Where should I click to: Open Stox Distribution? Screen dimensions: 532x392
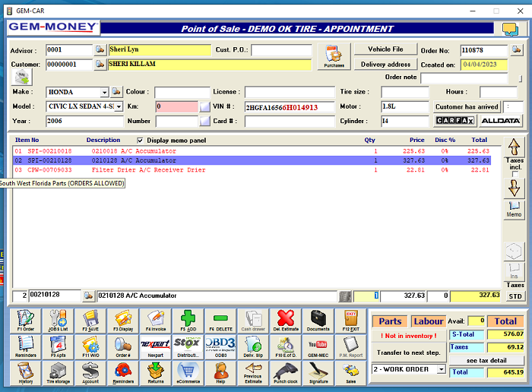pyautogui.click(x=188, y=346)
